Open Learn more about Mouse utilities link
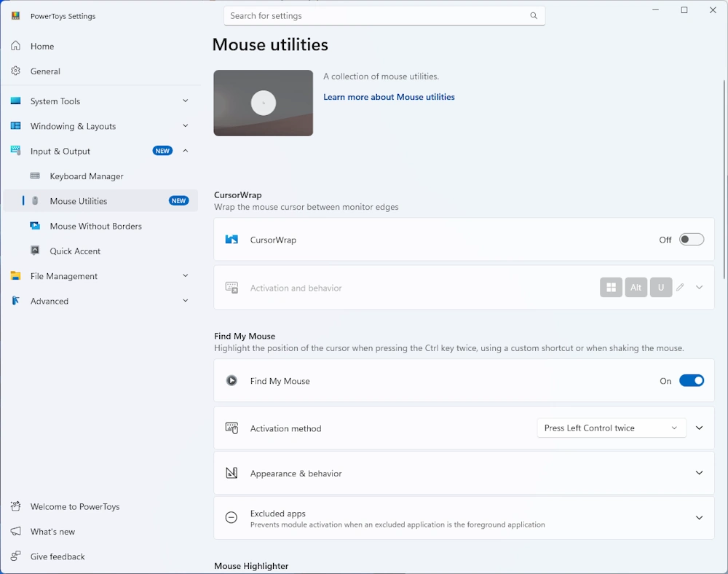Viewport: 728px width, 574px height. click(x=389, y=97)
